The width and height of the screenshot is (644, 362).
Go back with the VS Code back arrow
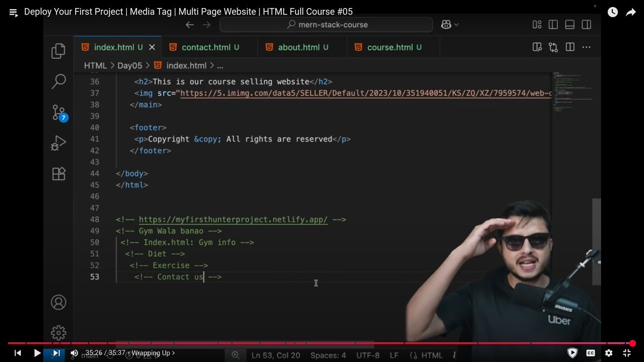(x=189, y=25)
